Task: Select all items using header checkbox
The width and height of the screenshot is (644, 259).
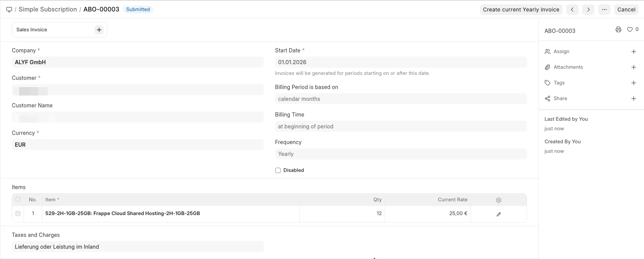Action: pos(18,199)
